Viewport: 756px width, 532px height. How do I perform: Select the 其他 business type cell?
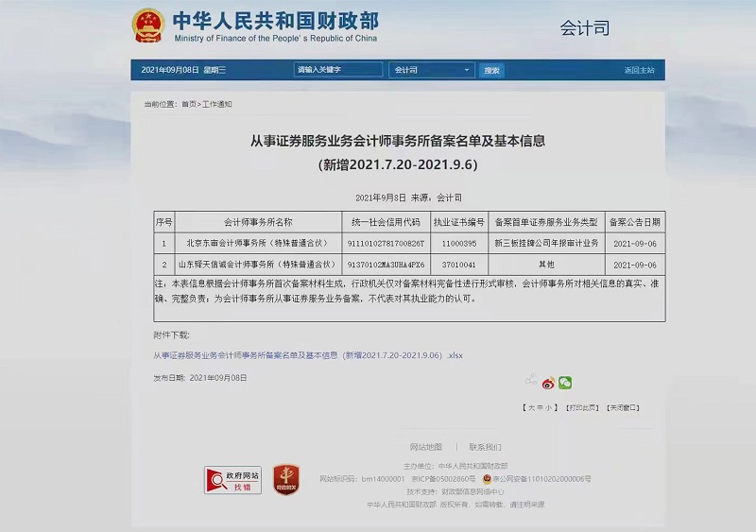click(x=546, y=265)
